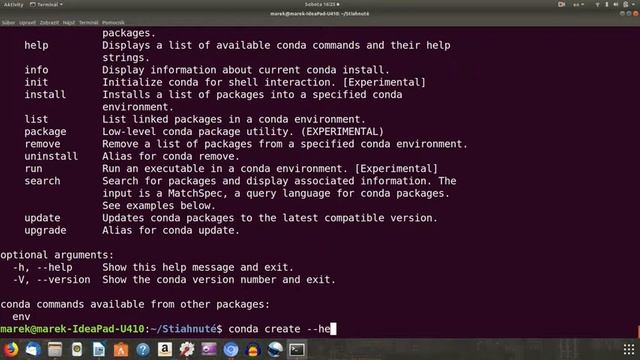Image resolution: width=640 pixels, height=360 pixels.
Task: Click the typed 'conda create --he' command
Action: tap(279, 329)
